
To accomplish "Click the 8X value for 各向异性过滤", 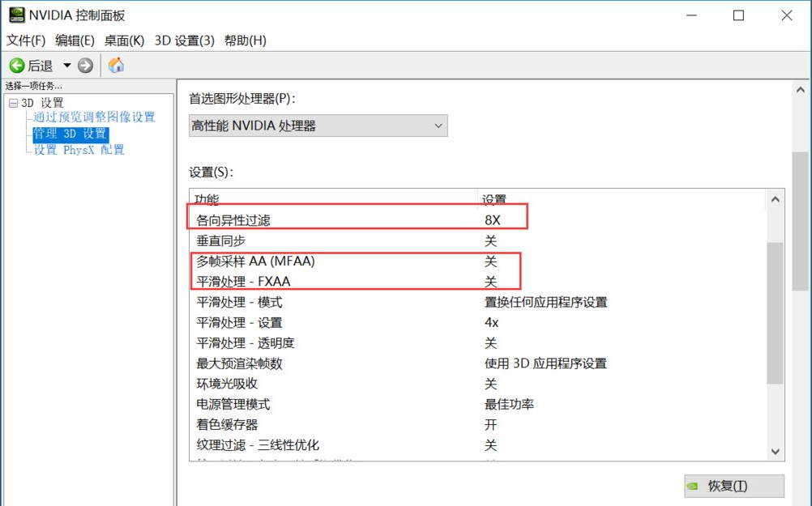I will pos(493,220).
